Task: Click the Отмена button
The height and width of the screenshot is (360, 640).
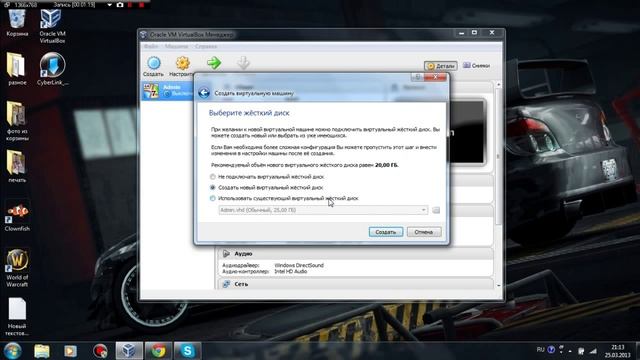Action: coord(424,232)
